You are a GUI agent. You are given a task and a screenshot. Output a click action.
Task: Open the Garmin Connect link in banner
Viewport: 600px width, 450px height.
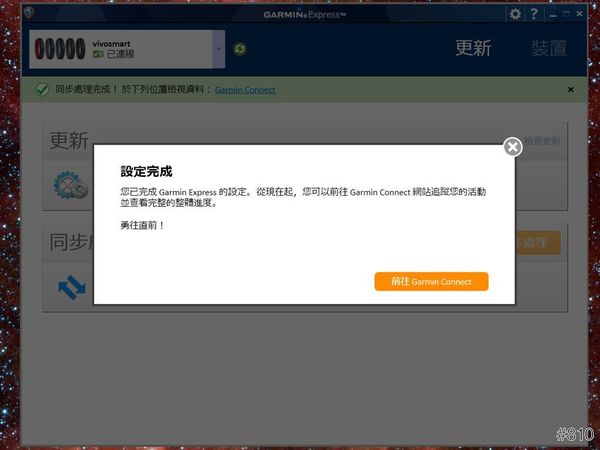coord(245,90)
